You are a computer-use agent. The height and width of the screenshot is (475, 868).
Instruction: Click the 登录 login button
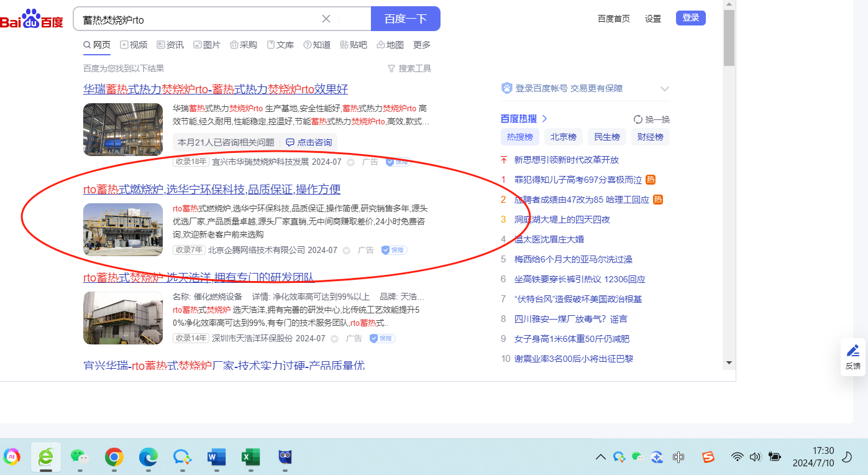point(690,18)
